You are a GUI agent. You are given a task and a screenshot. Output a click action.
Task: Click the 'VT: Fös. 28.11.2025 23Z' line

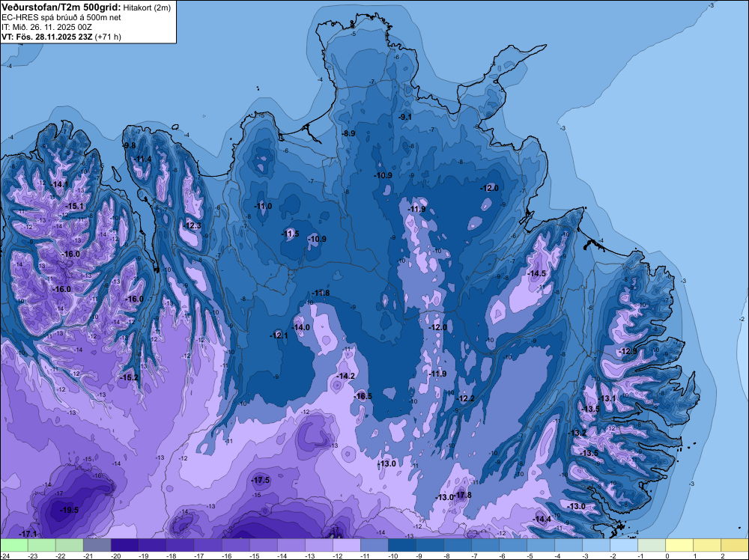point(47,37)
